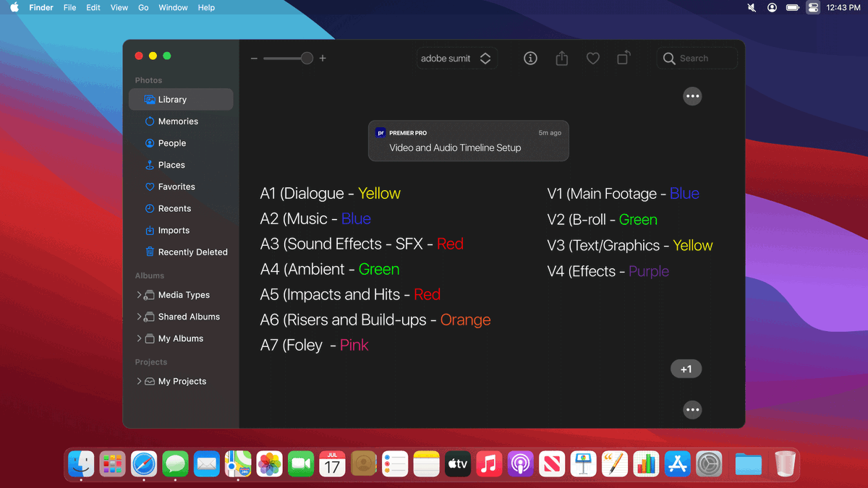The image size is (868, 488).
Task: Open News from the Dock
Action: click(x=553, y=464)
